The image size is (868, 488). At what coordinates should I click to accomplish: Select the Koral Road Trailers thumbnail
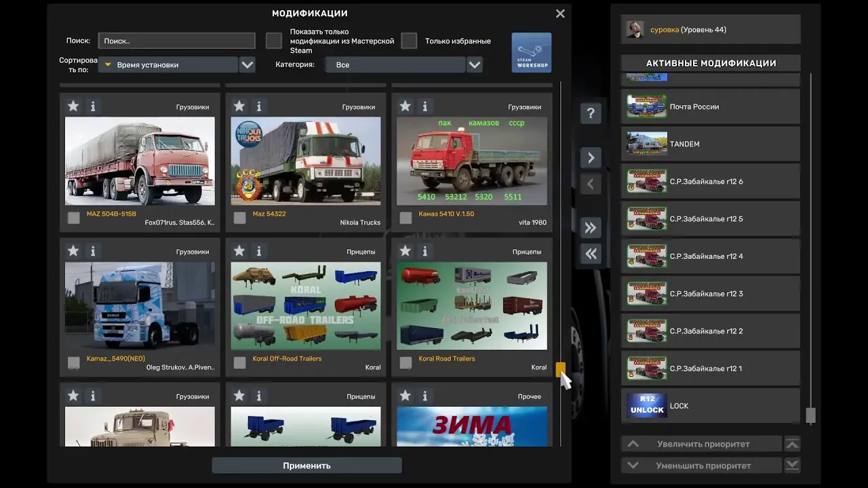(472, 306)
